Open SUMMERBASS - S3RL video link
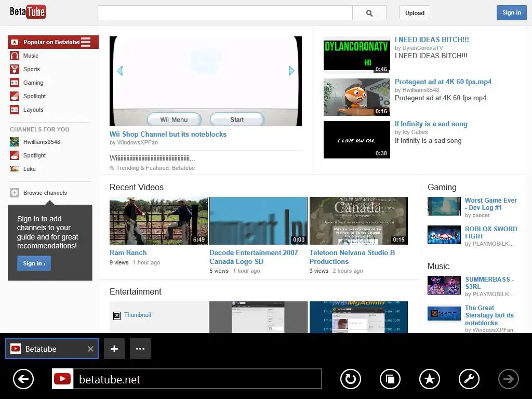 [x=489, y=283]
